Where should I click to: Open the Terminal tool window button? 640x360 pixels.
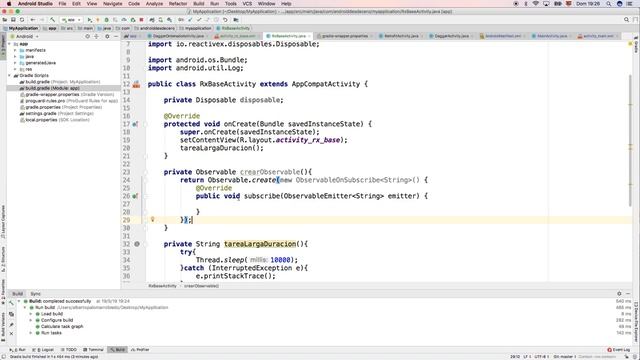(x=93, y=350)
